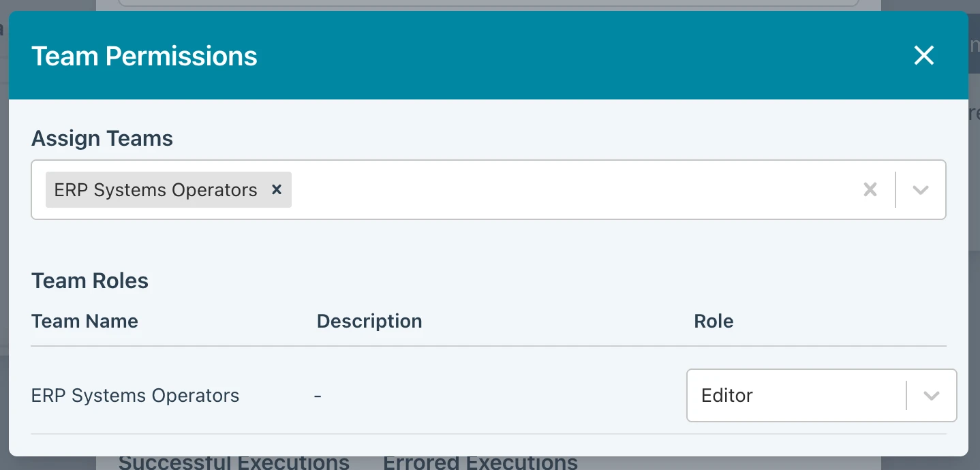
Task: Click the vertical divider in the Role selector
Action: tap(906, 396)
